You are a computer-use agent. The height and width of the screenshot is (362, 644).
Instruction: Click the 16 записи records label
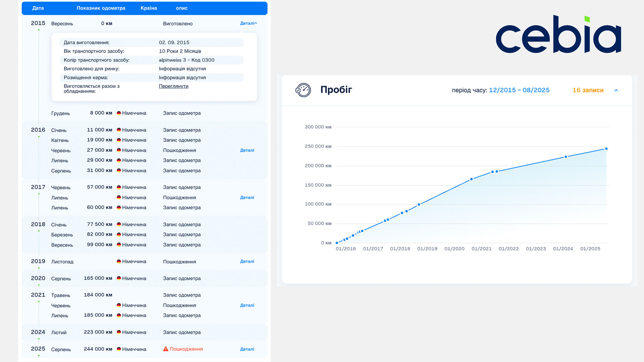pyautogui.click(x=588, y=90)
